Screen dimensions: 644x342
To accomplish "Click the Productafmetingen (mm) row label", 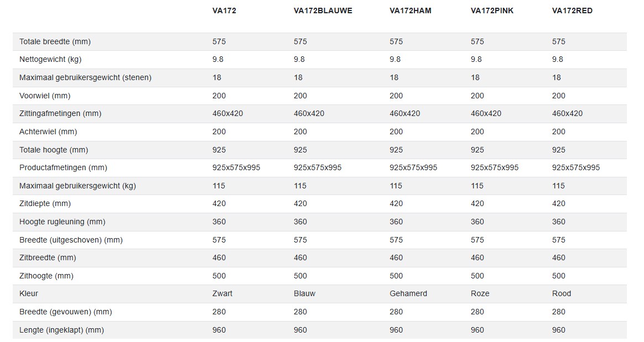I will (63, 167).
